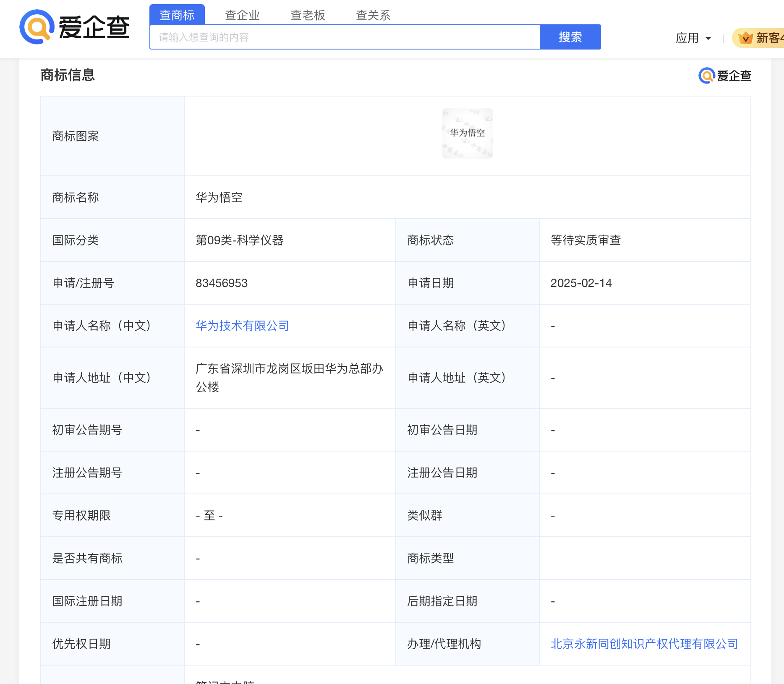Click the trademark name value 华为悟空

pyautogui.click(x=219, y=197)
